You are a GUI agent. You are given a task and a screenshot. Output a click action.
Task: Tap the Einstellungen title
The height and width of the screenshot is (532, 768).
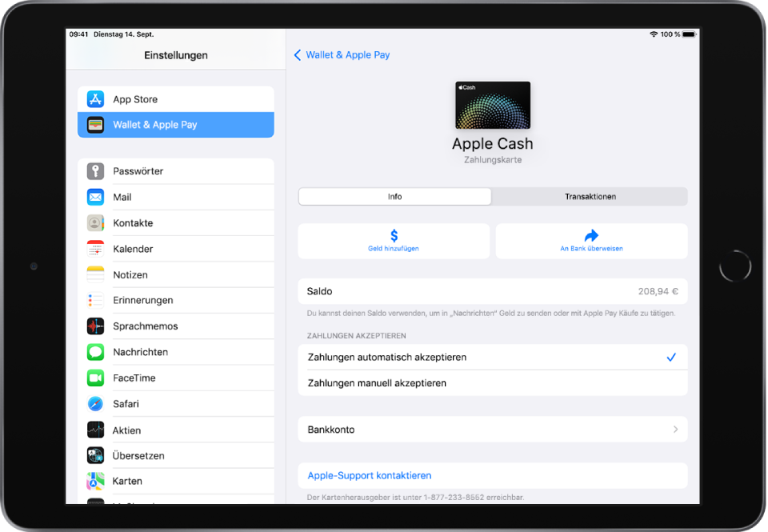point(176,55)
